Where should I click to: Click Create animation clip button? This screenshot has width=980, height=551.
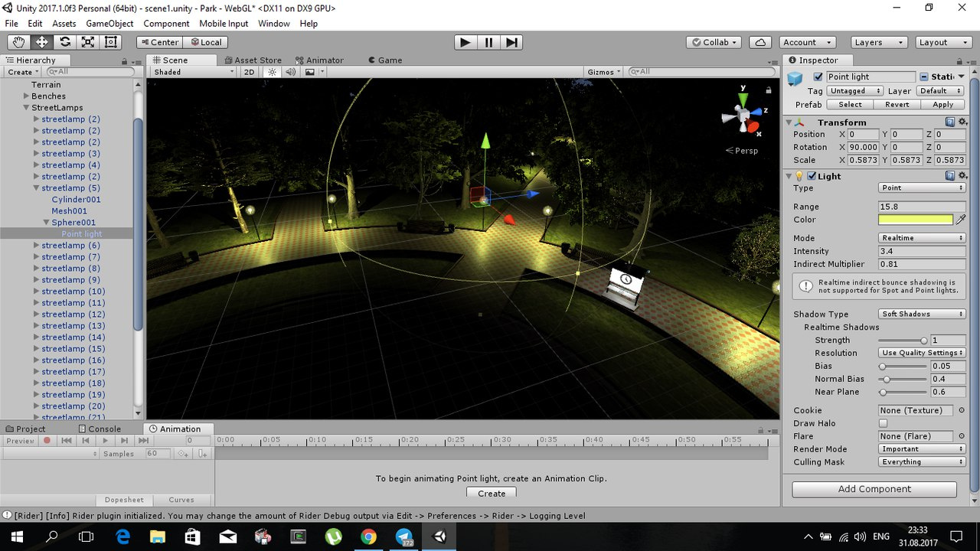tap(492, 494)
